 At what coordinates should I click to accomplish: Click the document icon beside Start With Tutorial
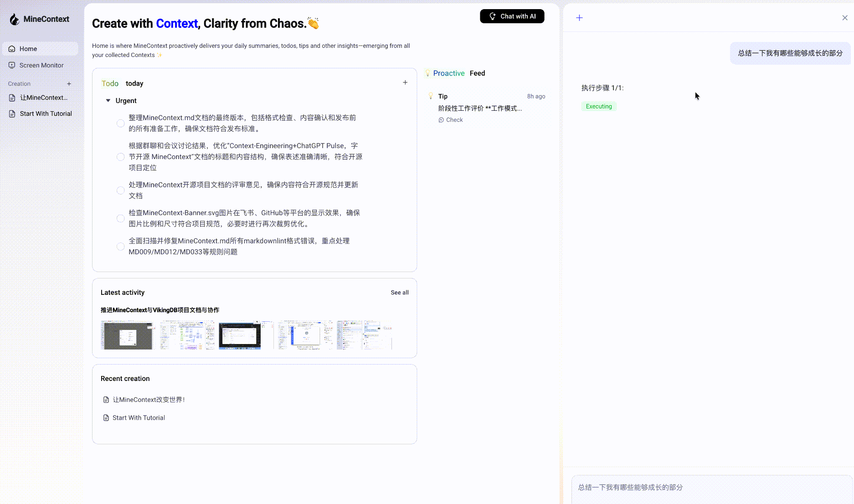pyautogui.click(x=106, y=417)
